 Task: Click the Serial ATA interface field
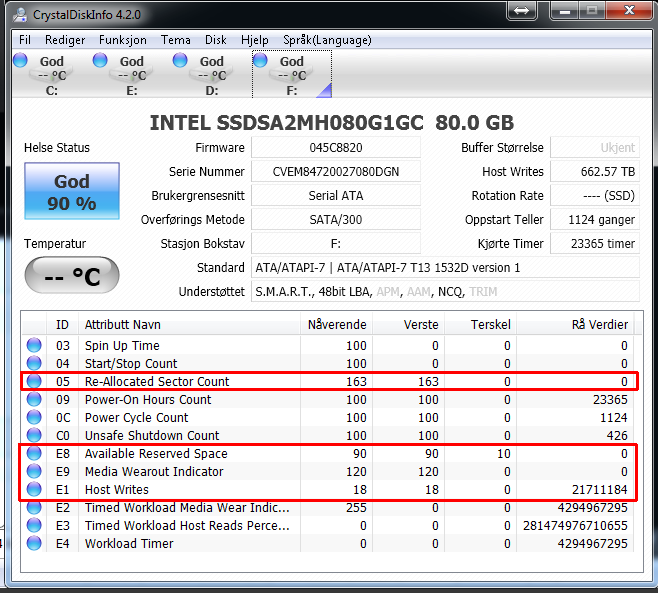click(x=336, y=196)
